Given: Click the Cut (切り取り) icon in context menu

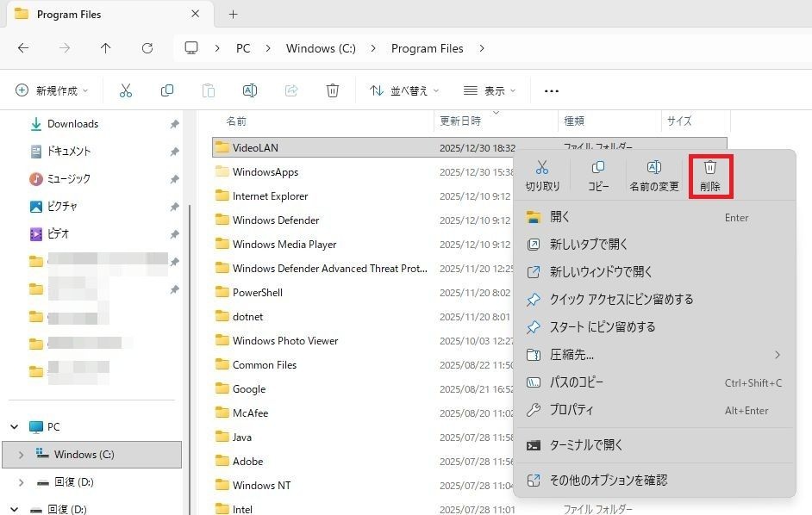Looking at the screenshot, I should (542, 176).
